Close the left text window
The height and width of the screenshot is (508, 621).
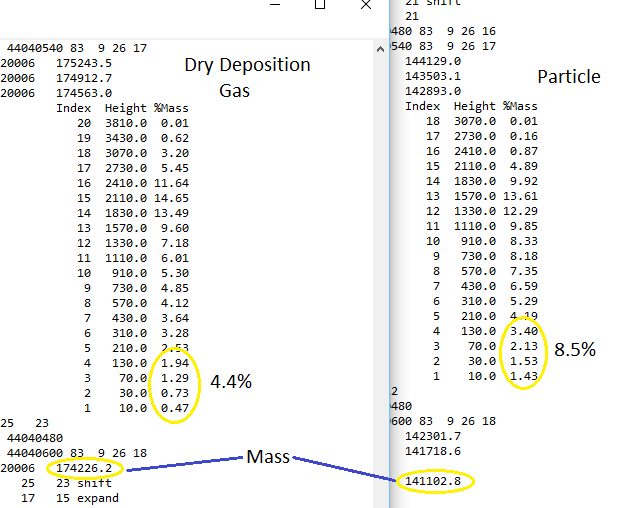point(366,5)
